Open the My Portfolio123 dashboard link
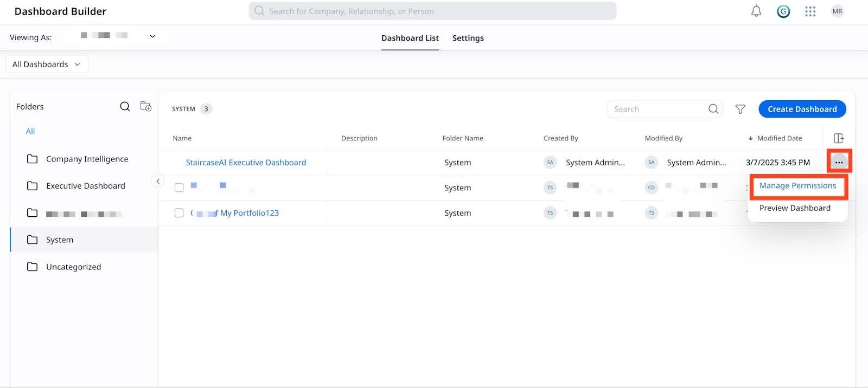This screenshot has width=868, height=388. pyautogui.click(x=234, y=213)
